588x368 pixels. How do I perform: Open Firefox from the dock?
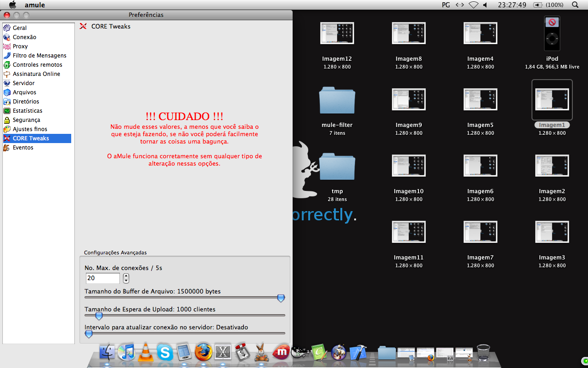pos(204,352)
